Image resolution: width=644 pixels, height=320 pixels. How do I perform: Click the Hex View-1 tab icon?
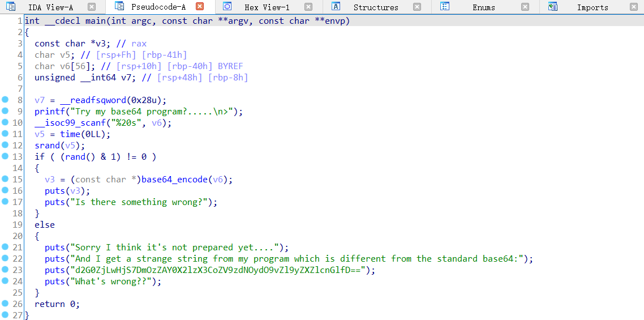[x=227, y=7]
